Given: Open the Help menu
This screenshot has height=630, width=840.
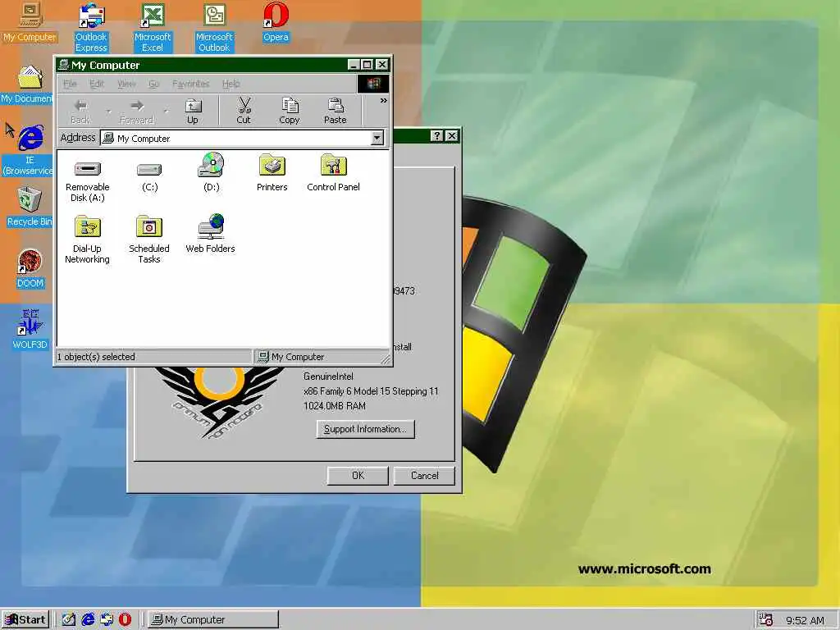Looking at the screenshot, I should click(x=231, y=84).
